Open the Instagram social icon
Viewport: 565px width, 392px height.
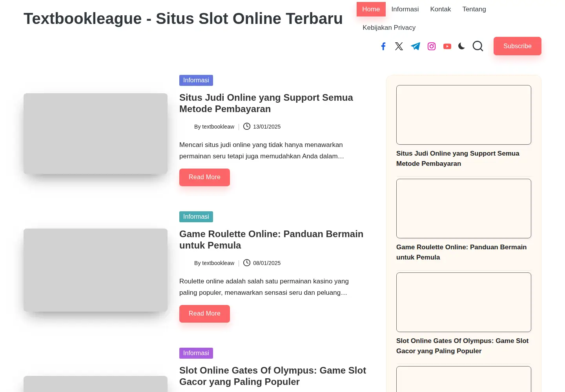pos(432,46)
